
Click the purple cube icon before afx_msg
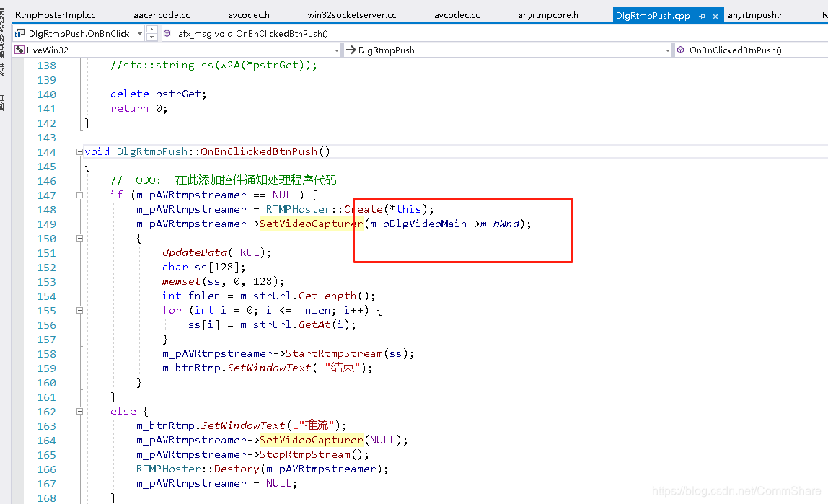point(167,33)
